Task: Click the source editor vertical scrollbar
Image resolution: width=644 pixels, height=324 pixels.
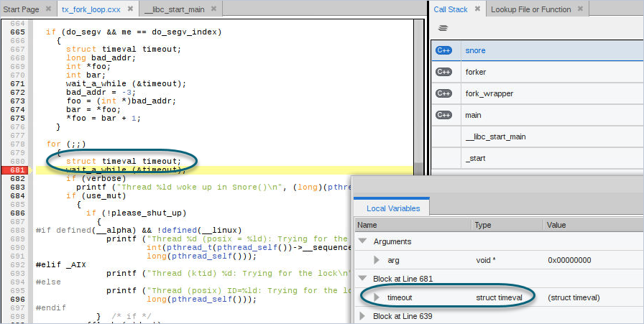Action: [419, 93]
